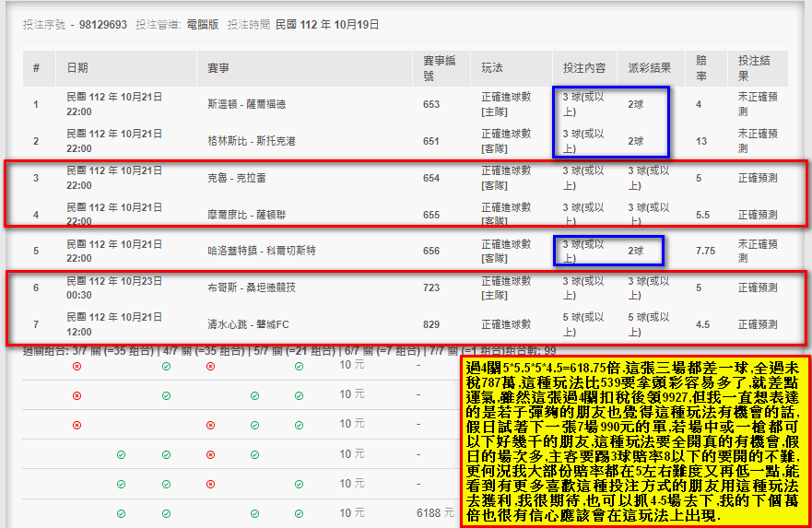Click the red X in fourth combination row
812x528 pixels.
click(x=210, y=454)
